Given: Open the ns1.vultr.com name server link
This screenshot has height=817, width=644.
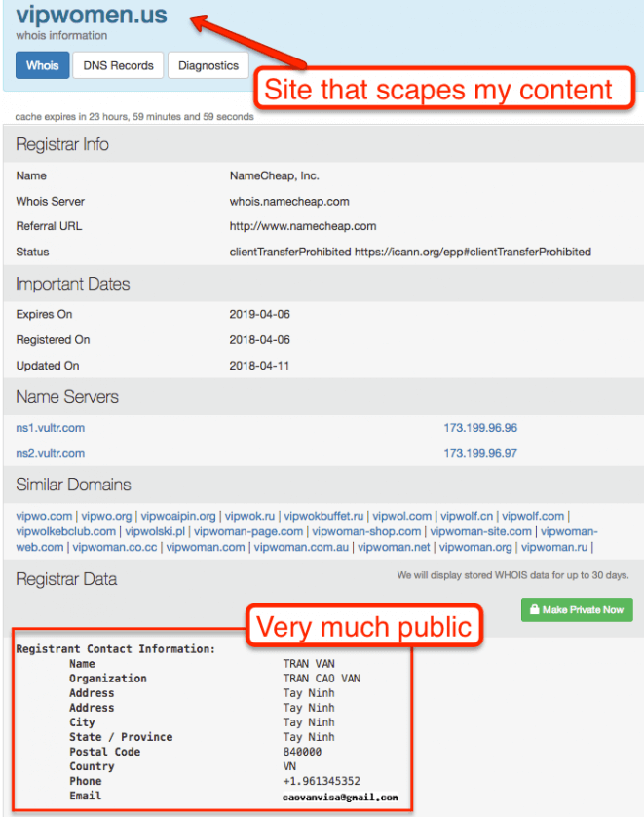Looking at the screenshot, I should tap(51, 428).
